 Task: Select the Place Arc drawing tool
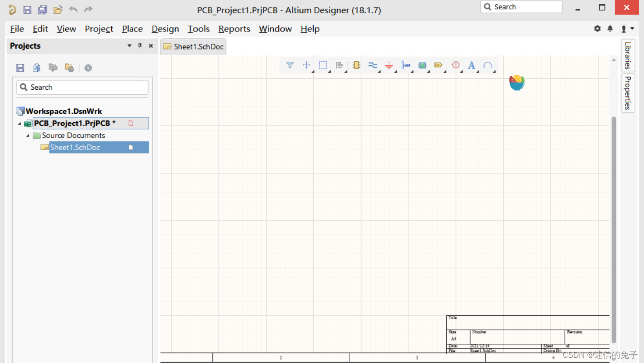[488, 65]
